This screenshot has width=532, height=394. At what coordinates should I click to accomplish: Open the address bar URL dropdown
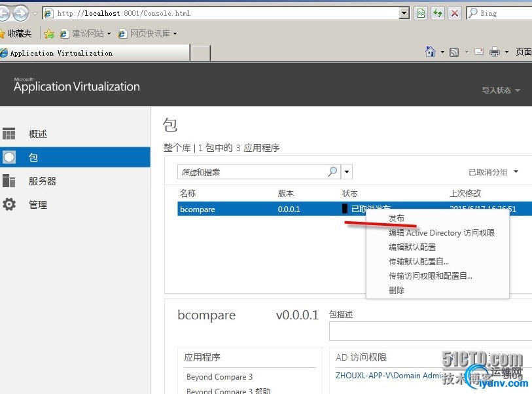404,13
